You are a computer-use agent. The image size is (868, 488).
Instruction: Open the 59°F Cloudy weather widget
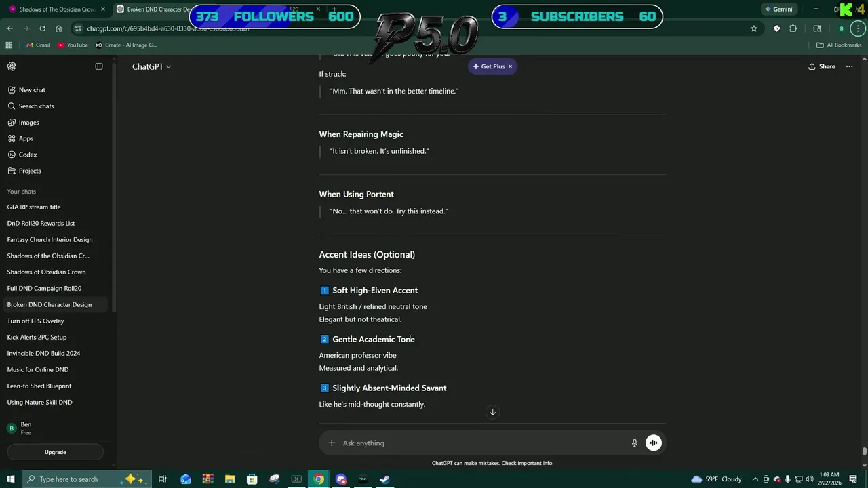click(x=716, y=479)
